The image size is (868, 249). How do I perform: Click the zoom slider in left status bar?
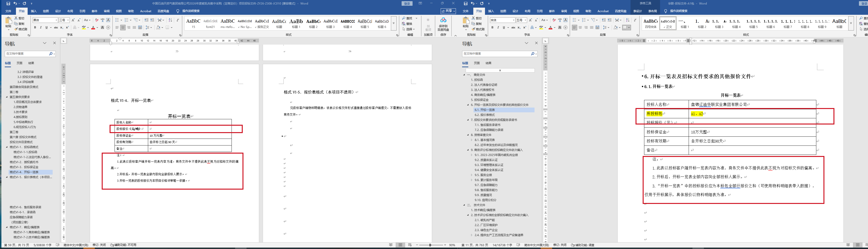point(430,245)
